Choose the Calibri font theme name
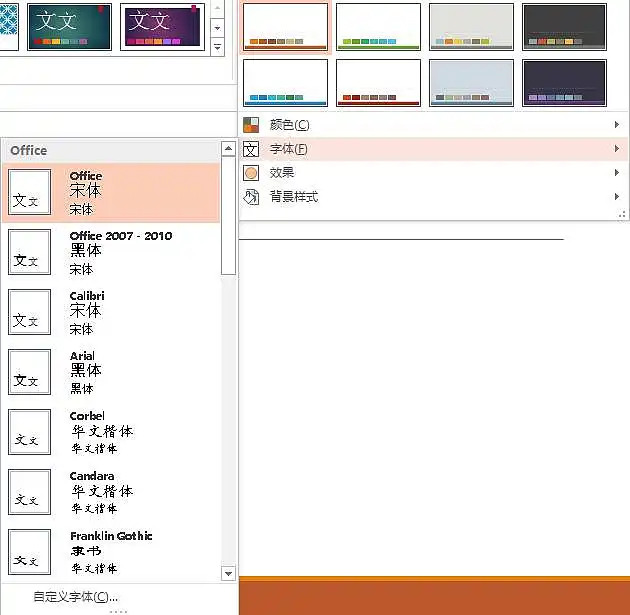This screenshot has width=630, height=615. (87, 296)
